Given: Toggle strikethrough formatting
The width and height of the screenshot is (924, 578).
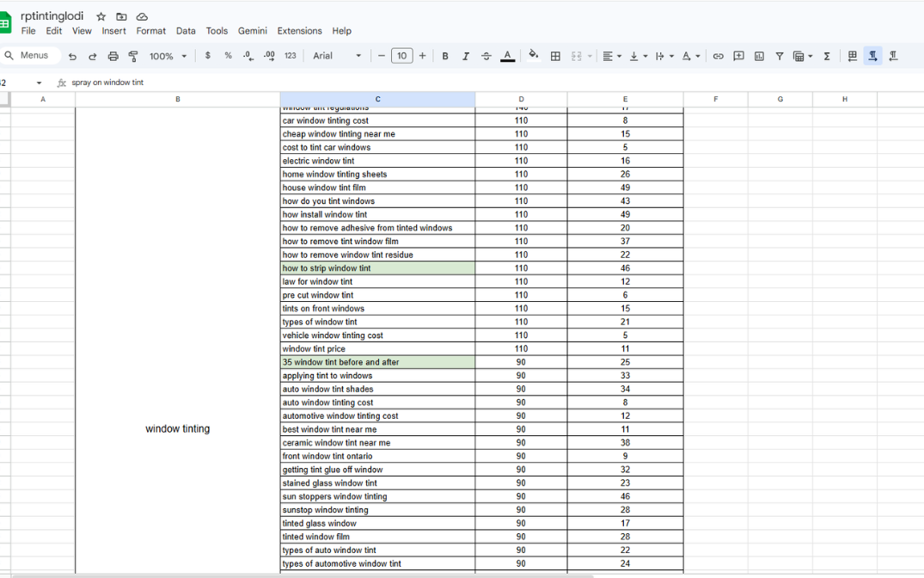Looking at the screenshot, I should 486,56.
